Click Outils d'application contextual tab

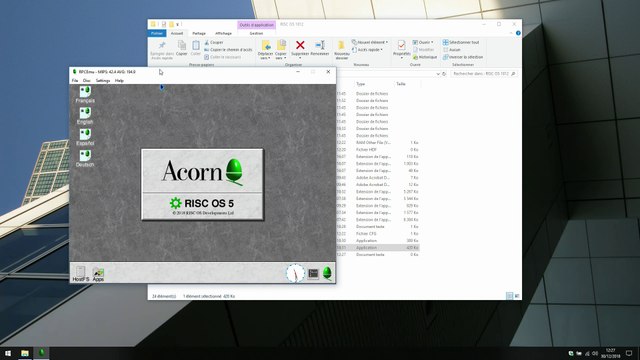pos(256,25)
